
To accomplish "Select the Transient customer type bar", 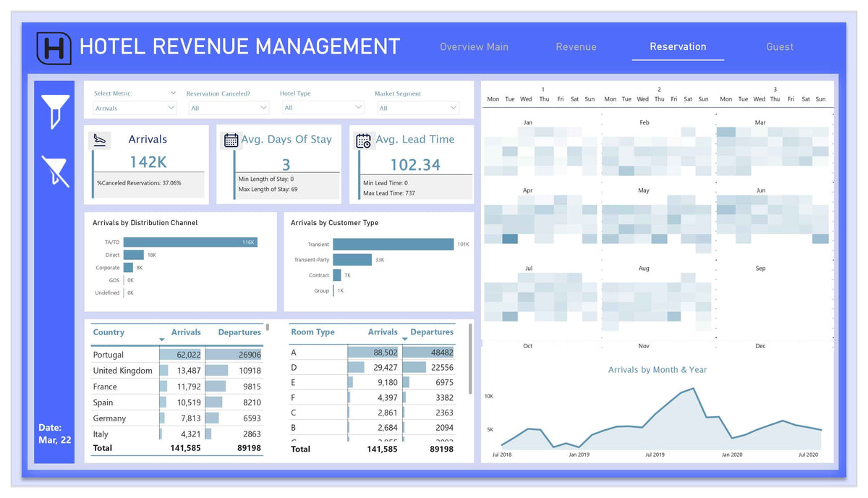I will 393,245.
